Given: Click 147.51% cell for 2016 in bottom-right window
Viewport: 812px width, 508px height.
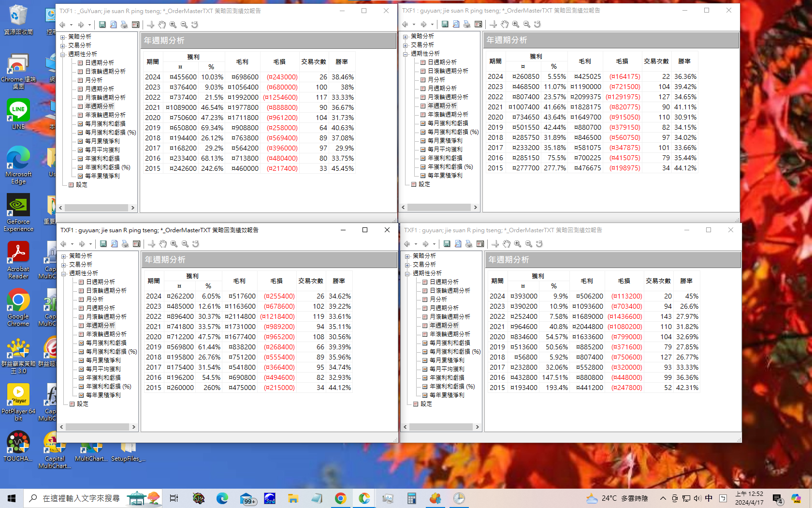Looking at the screenshot, I should (555, 377).
